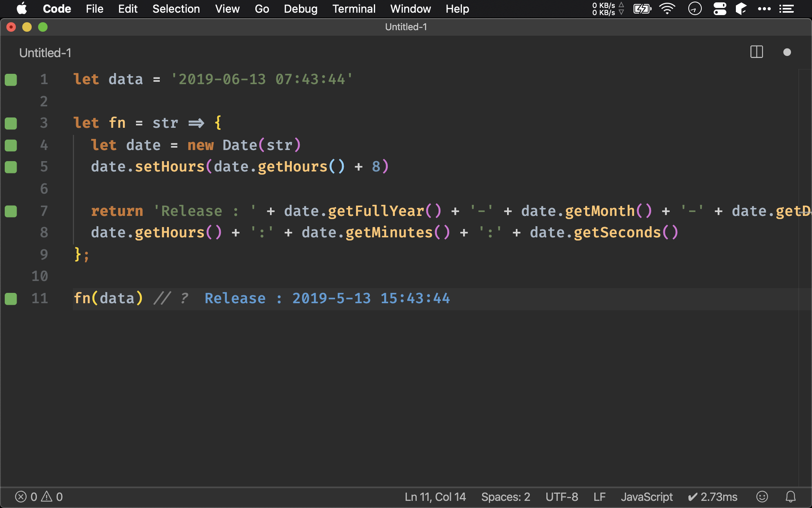This screenshot has width=812, height=508.
Task: Click the toggle switches menu bar icon
Action: click(720, 9)
